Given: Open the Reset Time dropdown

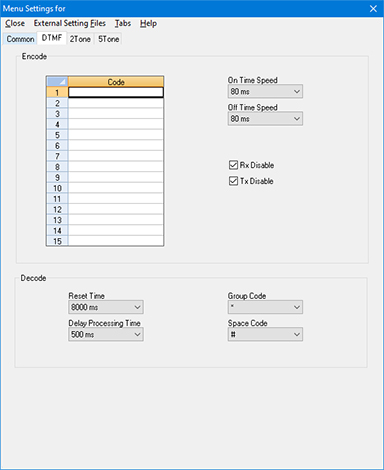Looking at the screenshot, I should tap(106, 307).
